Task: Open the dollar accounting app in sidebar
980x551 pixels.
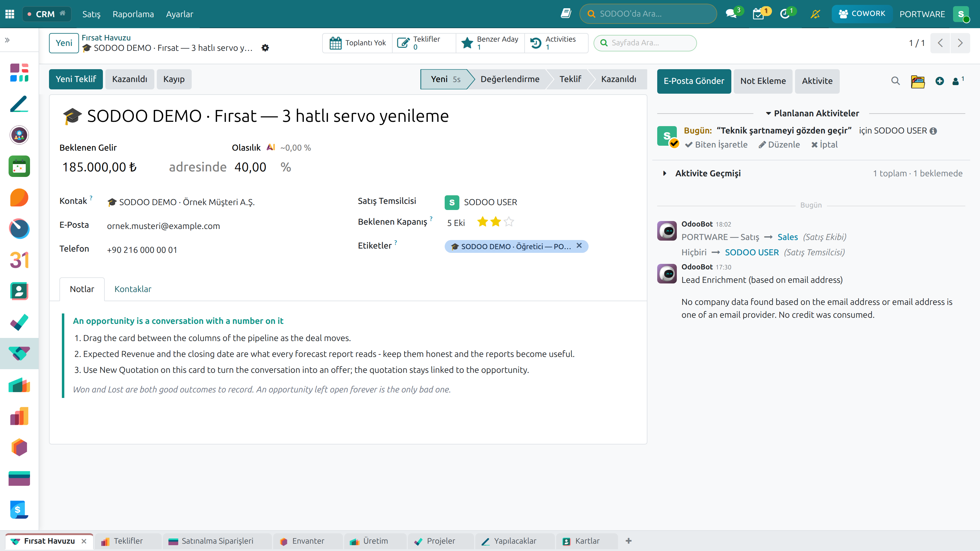Action: 19,510
